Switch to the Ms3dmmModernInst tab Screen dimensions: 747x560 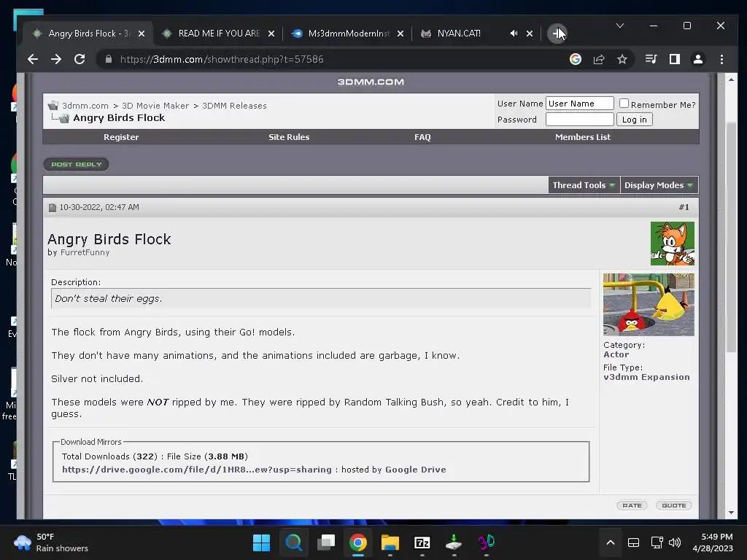coord(348,34)
